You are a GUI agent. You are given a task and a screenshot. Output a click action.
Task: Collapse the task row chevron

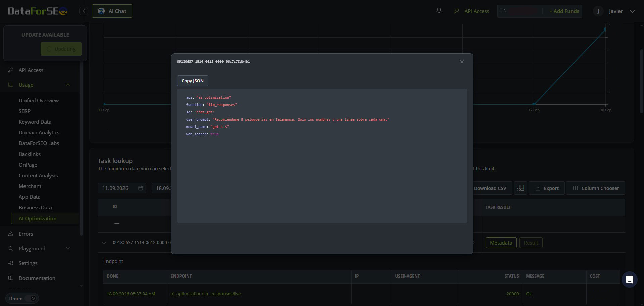click(104, 243)
